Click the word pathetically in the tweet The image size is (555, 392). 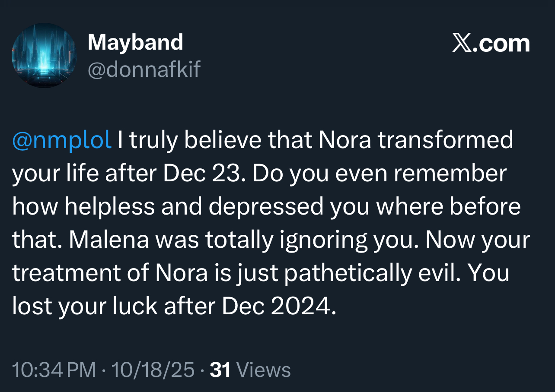coord(343,273)
